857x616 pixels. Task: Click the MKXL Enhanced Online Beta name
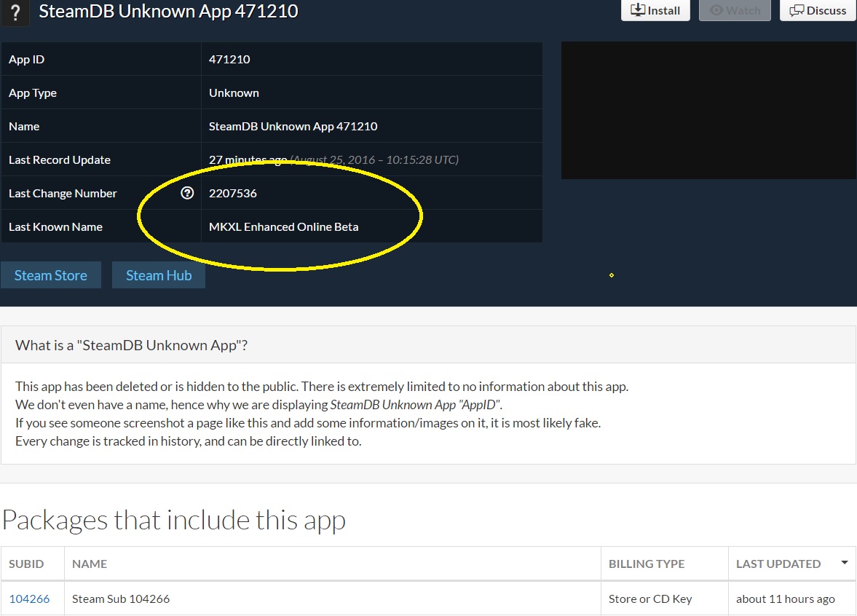tap(283, 226)
